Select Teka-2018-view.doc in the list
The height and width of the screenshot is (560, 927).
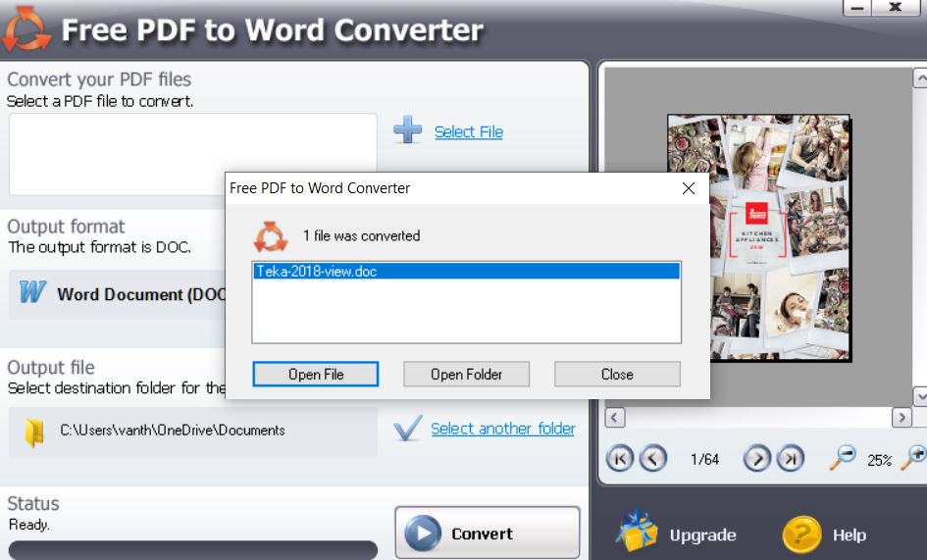pyautogui.click(x=467, y=272)
